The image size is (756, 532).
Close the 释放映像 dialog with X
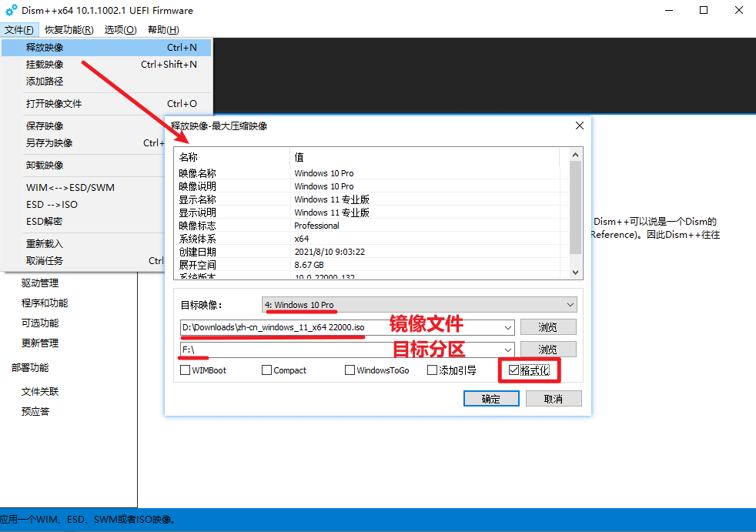pyautogui.click(x=580, y=125)
